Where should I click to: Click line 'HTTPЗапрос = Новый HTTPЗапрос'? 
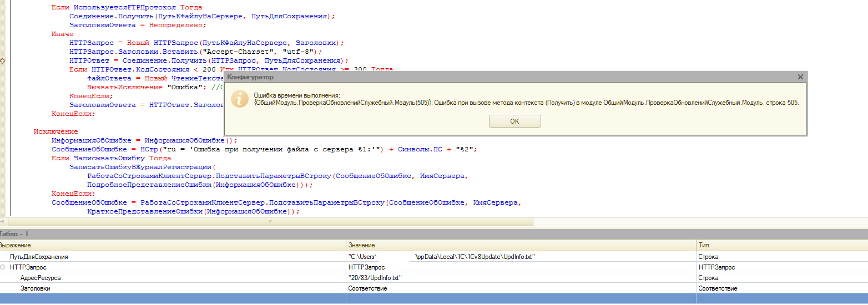point(207,43)
